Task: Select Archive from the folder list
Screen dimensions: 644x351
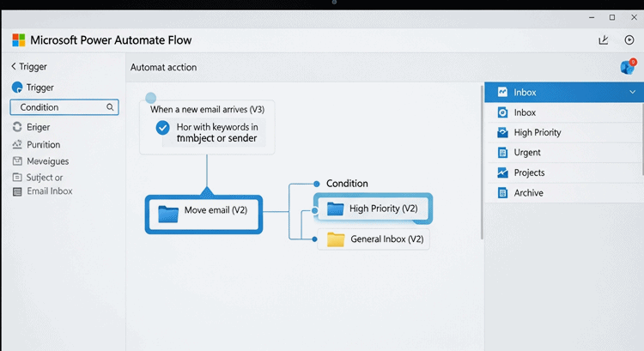Action: pyautogui.click(x=528, y=192)
